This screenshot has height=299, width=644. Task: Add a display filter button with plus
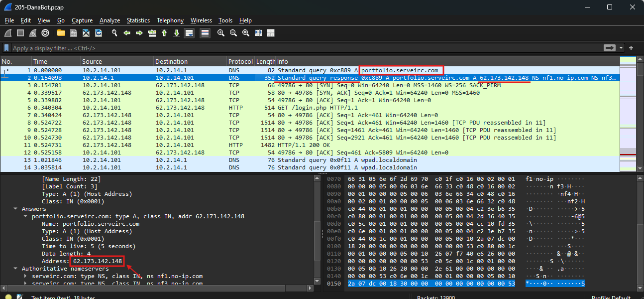tap(631, 48)
